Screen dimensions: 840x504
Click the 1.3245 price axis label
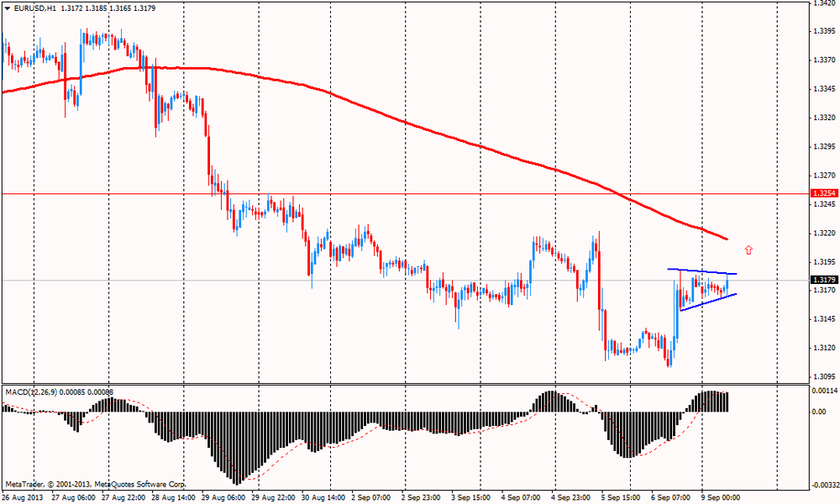pyautogui.click(x=824, y=205)
